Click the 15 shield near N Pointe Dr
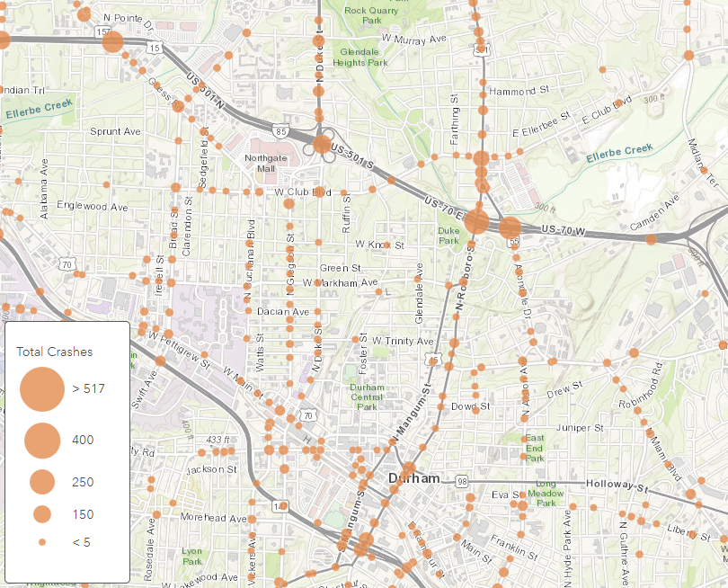This screenshot has width=728, height=588. coord(155,48)
